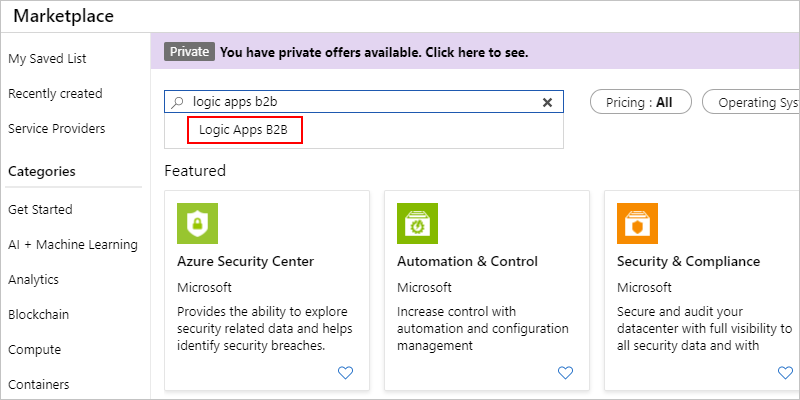
Task: Open My Saved List
Action: click(47, 59)
